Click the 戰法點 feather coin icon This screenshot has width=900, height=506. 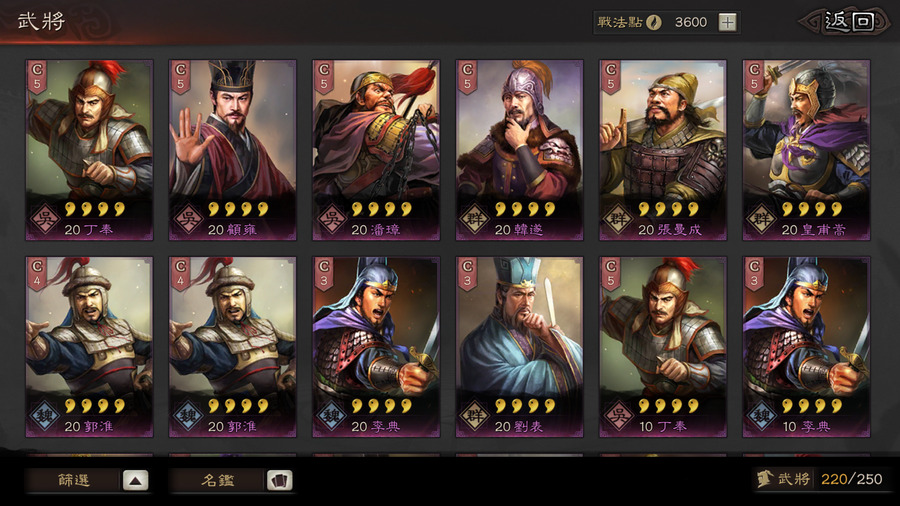654,22
